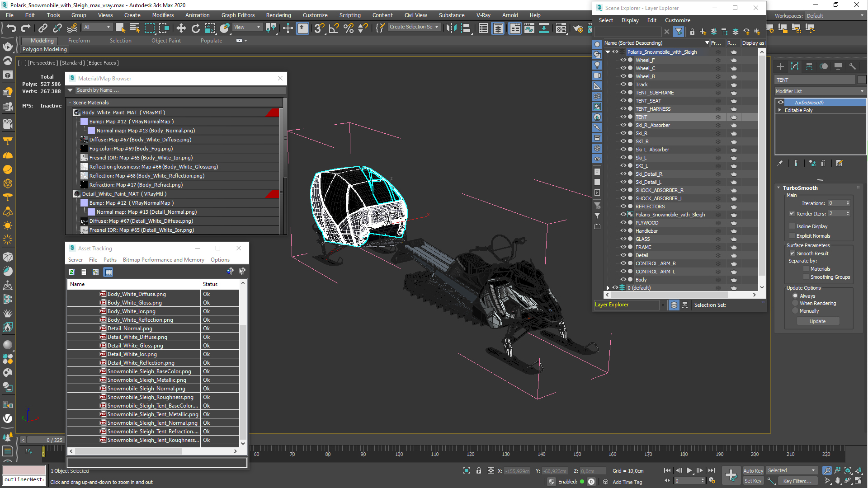
Task: Open the Workspaces Default dropdown
Action: (835, 16)
